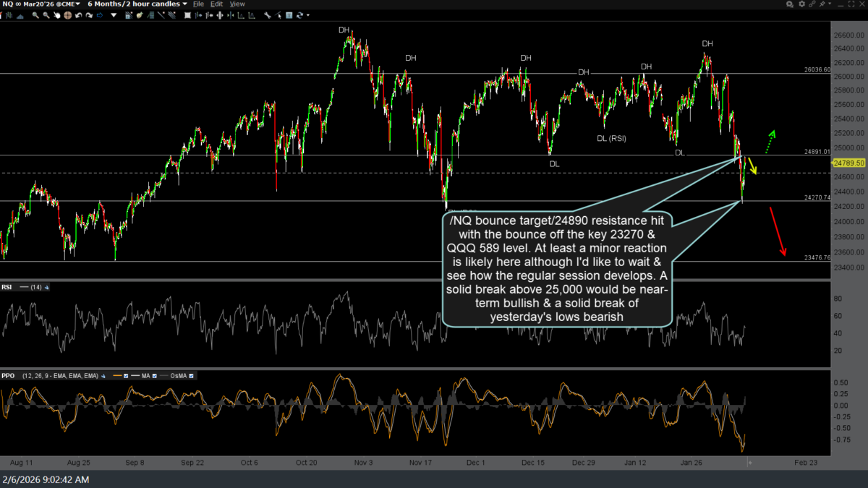Click the RSI indicator label
Screen dimensions: 868x488
7,287
